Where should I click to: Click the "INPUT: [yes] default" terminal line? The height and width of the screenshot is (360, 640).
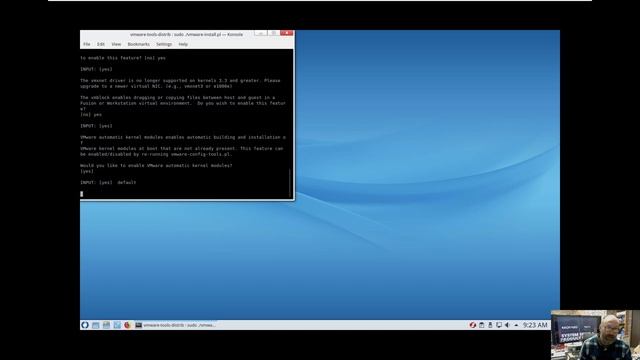(108, 182)
